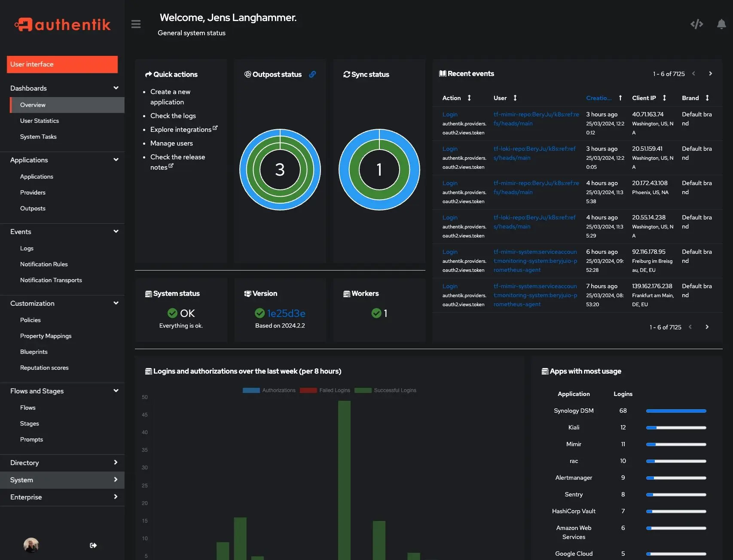
Task: Open the notification bell
Action: [720, 24]
